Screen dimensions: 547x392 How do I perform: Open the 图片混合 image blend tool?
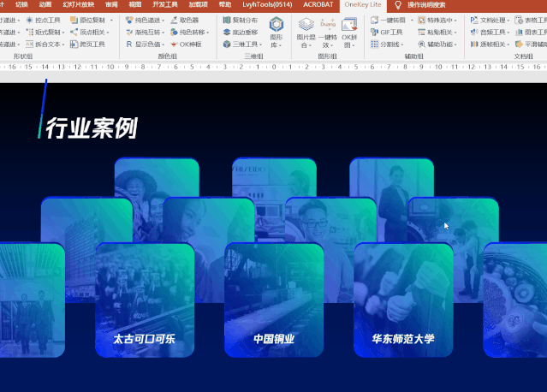click(306, 33)
